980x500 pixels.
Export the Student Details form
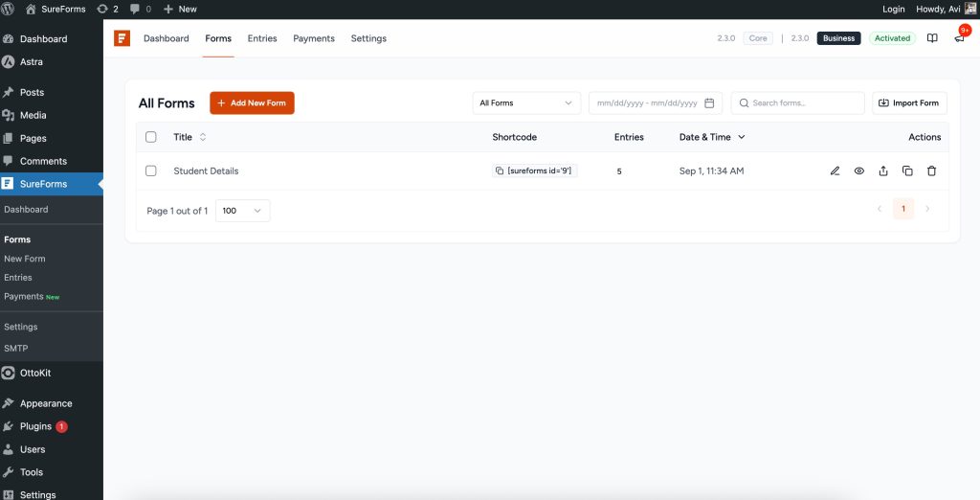(883, 170)
